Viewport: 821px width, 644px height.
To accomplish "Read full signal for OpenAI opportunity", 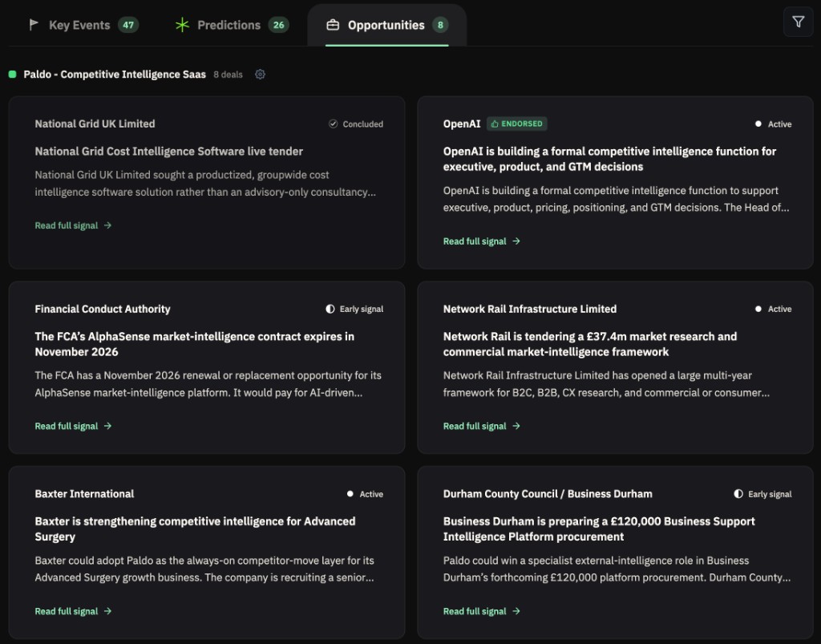I will 482,241.
